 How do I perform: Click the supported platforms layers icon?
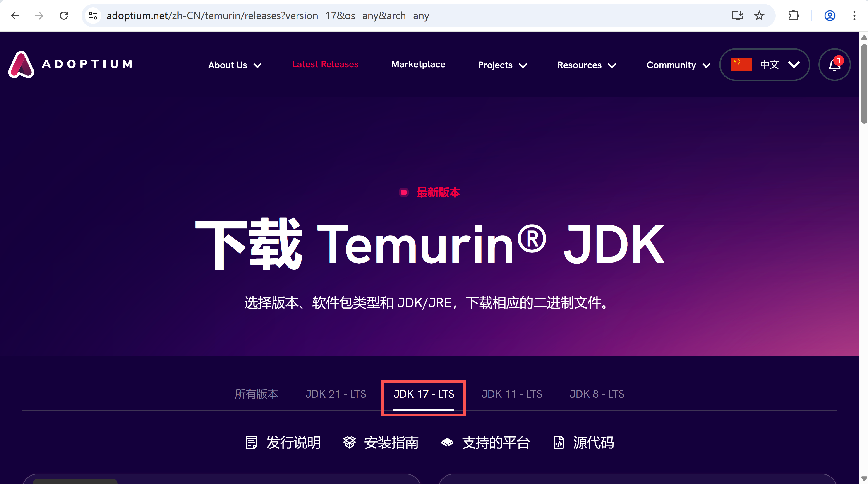pos(447,442)
